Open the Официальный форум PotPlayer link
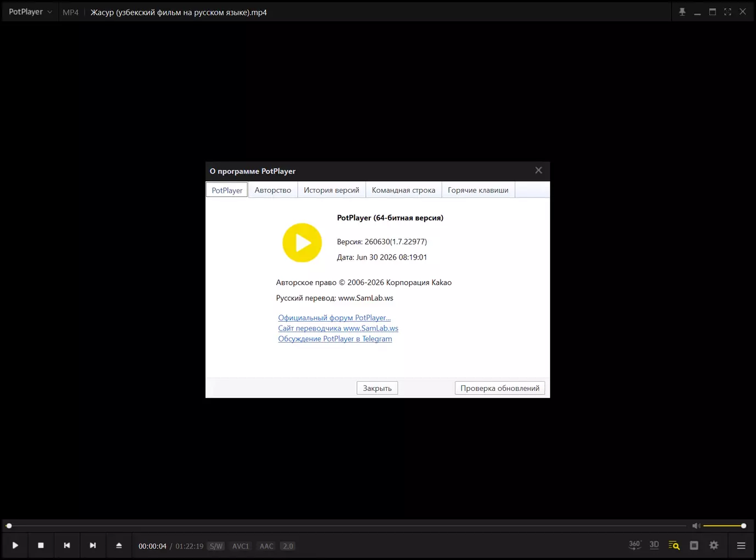Image resolution: width=756 pixels, height=560 pixels. point(335,318)
